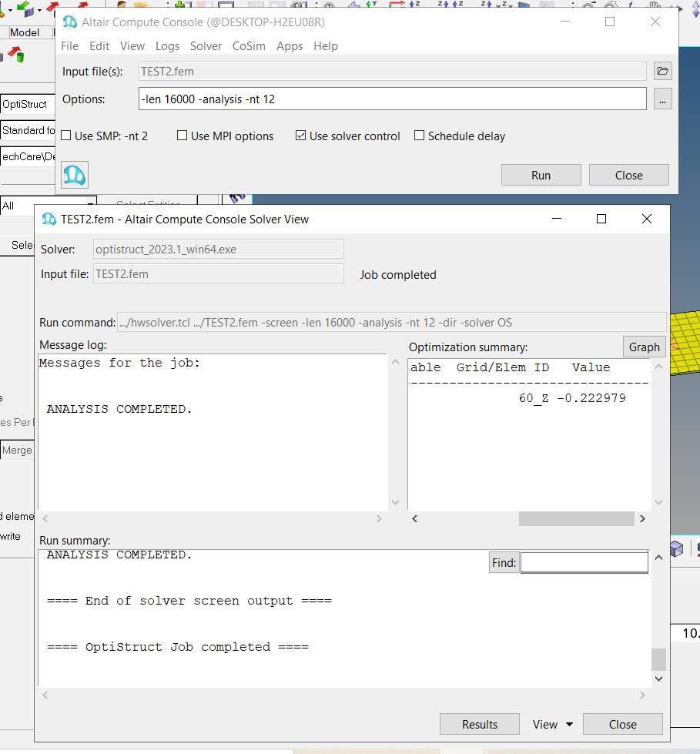Screen dimensions: 700x754
Task: Click the Find search field in Run summary
Action: click(584, 563)
